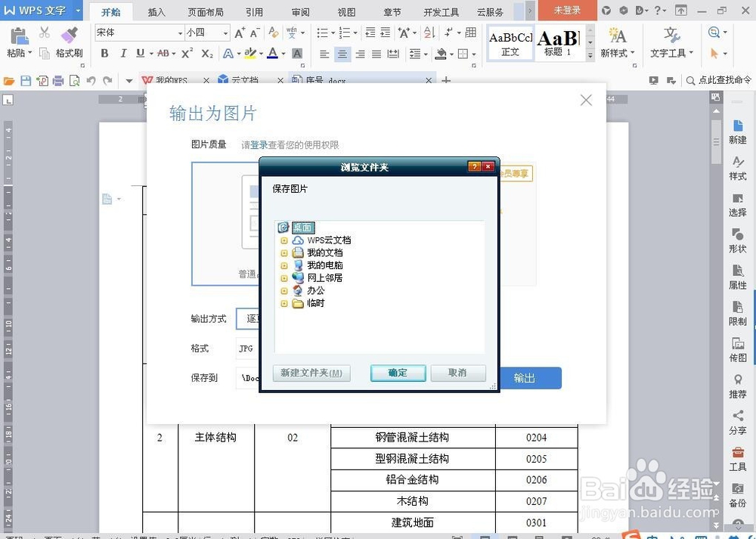Click the undo arrow icon

pos(90,79)
